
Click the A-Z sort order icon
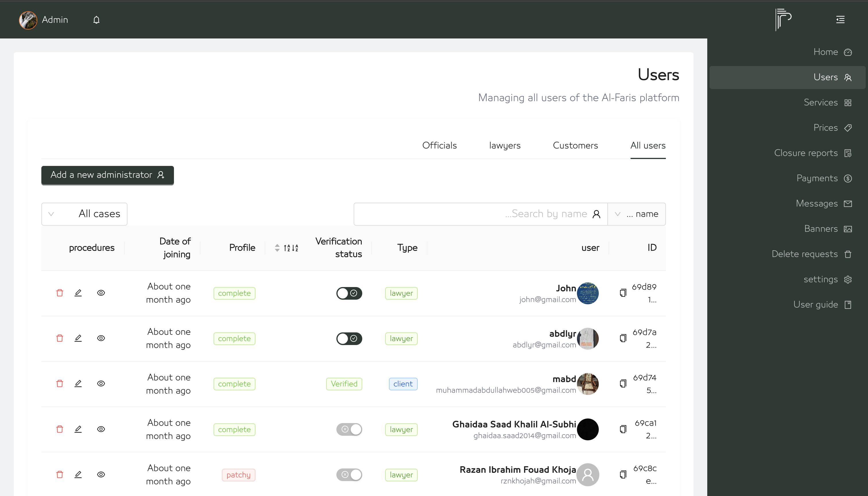tap(291, 248)
